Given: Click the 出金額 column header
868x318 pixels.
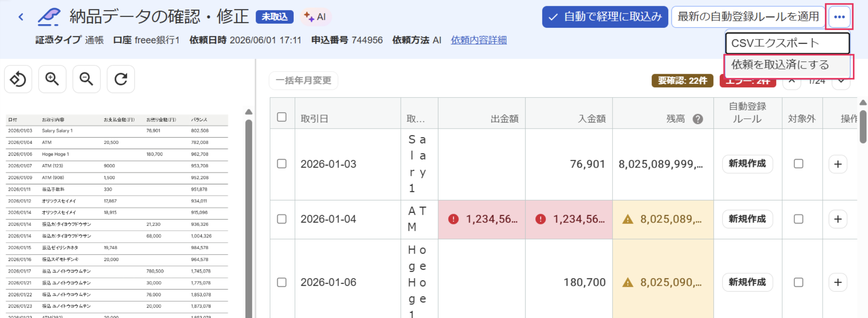Looking at the screenshot, I should [481, 113].
